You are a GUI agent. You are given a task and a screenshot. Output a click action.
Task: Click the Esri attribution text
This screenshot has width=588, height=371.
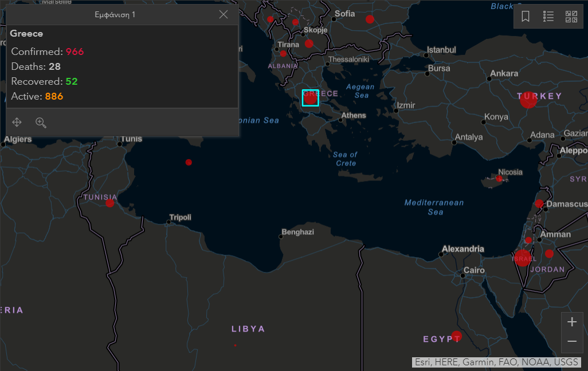point(496,362)
